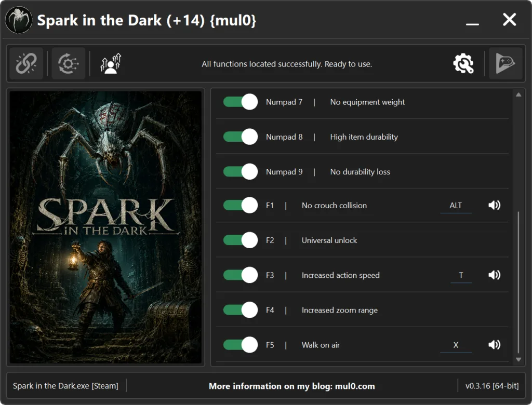532x405 pixels.
Task: Open the settings gear with wrench icon
Action: click(463, 63)
